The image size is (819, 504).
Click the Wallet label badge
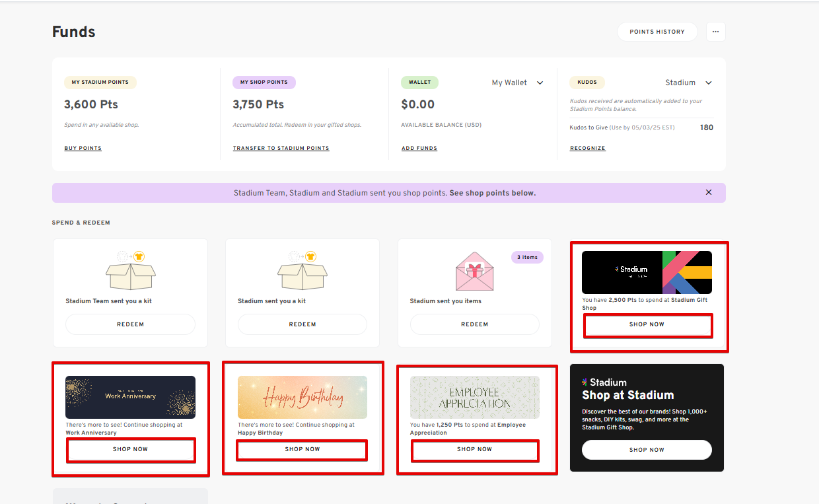[x=419, y=83]
